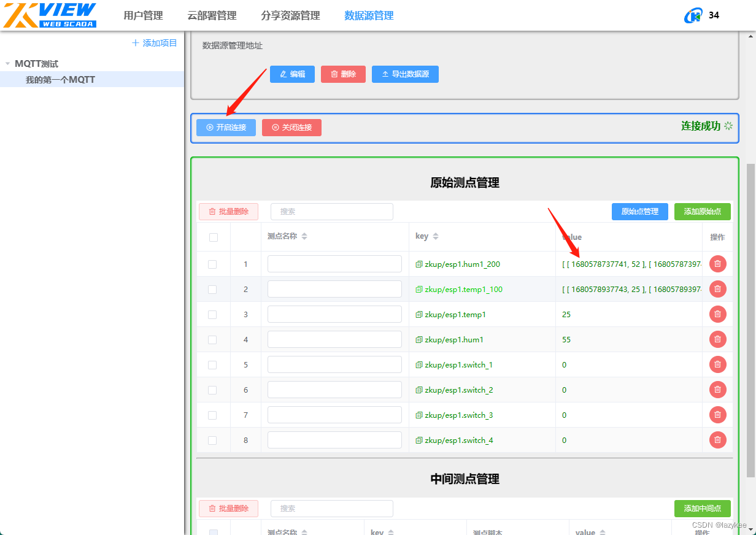Image resolution: width=756 pixels, height=535 pixels.
Task: Click the 开启连接 button
Action: 226,127
